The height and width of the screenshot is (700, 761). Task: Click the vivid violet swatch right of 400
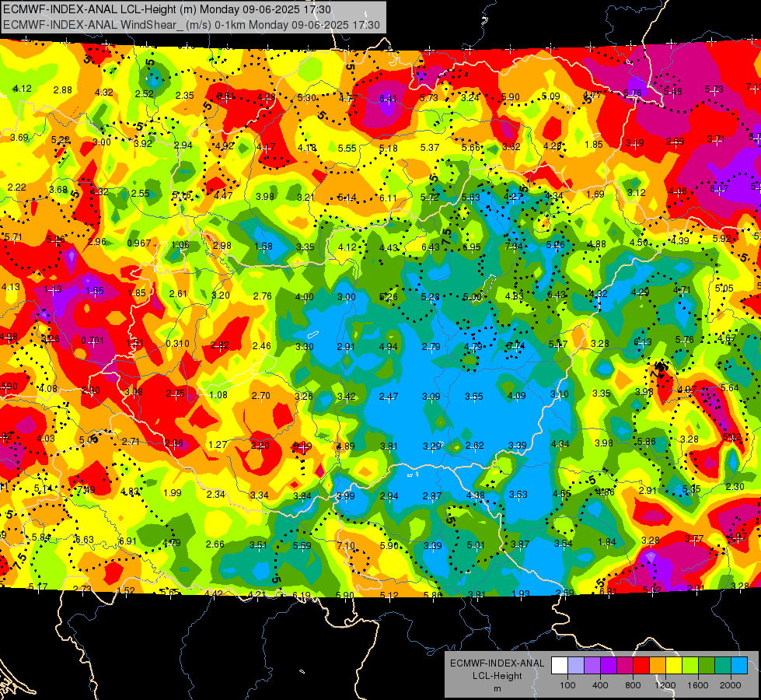click(609, 666)
